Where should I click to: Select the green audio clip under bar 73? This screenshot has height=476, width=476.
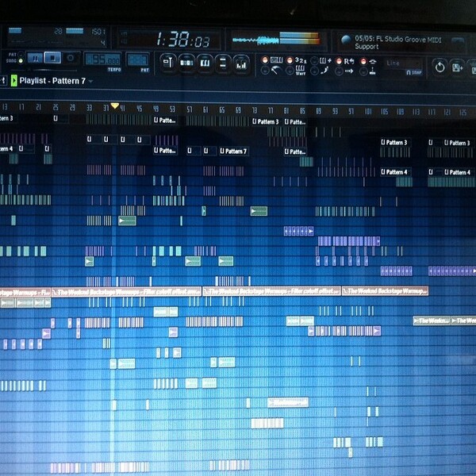[x=259, y=211]
